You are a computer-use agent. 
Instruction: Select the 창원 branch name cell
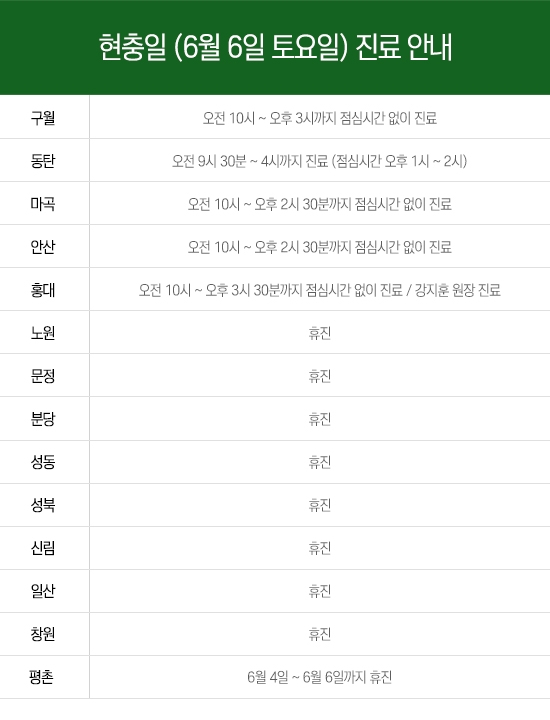click(x=43, y=634)
